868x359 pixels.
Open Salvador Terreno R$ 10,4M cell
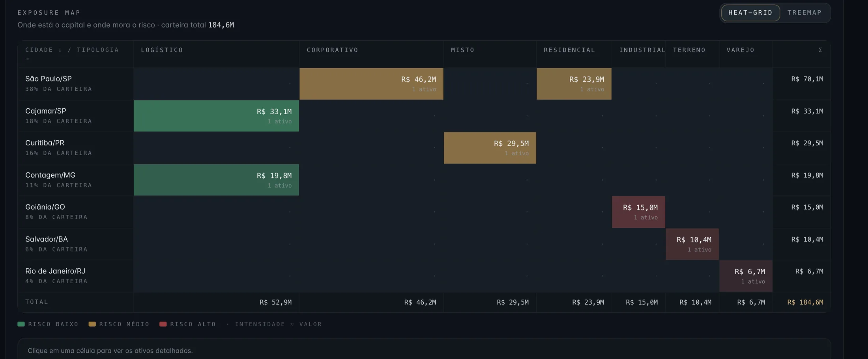(692, 244)
